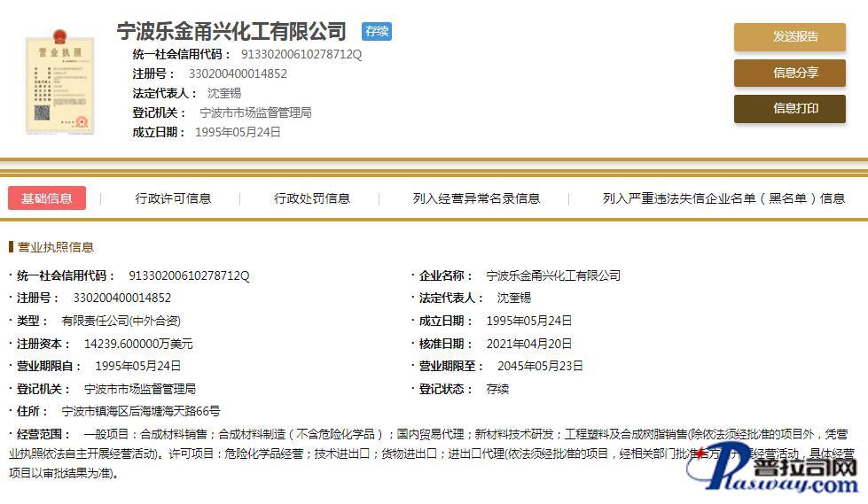Click the blue 存续 status badge
This screenshot has width=868, height=504.
377,32
